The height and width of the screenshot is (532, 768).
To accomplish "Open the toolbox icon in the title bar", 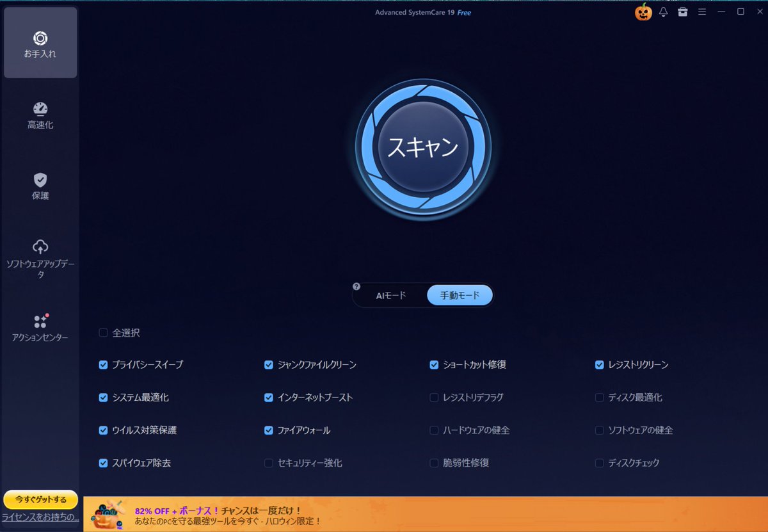I will [683, 12].
